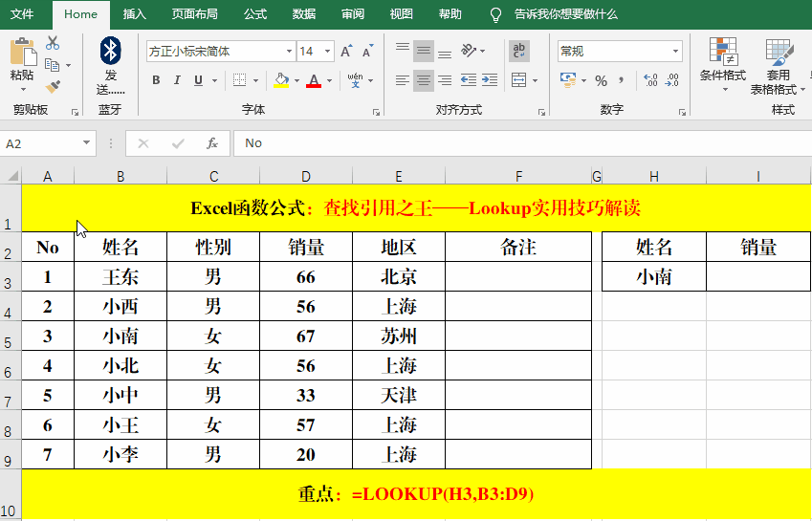
Task: Toggle Underline formatting
Action: tap(198, 80)
